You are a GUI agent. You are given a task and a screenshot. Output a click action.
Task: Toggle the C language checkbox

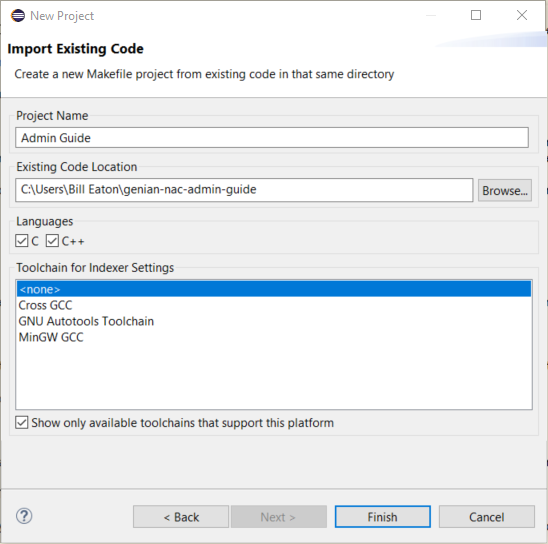21,241
